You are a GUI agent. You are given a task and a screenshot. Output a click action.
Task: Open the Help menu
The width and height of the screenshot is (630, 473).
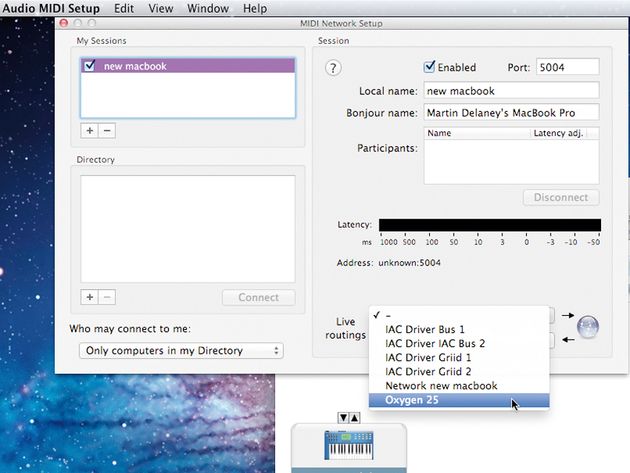click(255, 8)
